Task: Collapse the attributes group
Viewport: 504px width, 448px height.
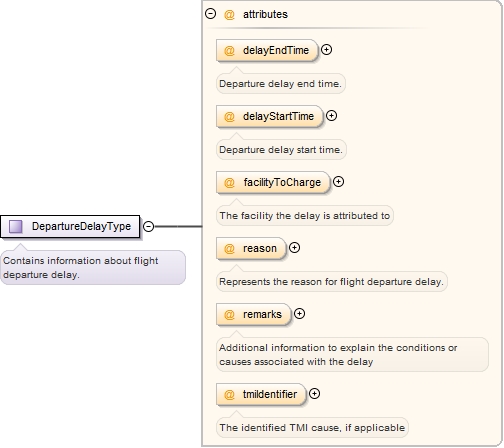Action: point(210,14)
